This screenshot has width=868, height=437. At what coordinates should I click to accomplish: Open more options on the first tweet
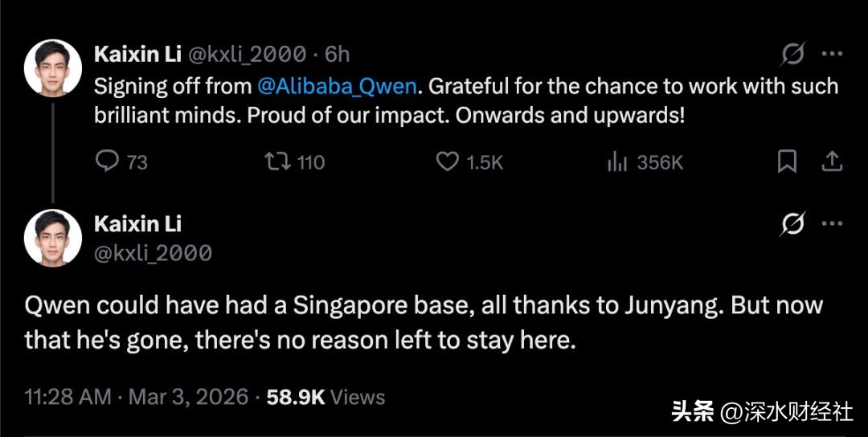[x=833, y=54]
